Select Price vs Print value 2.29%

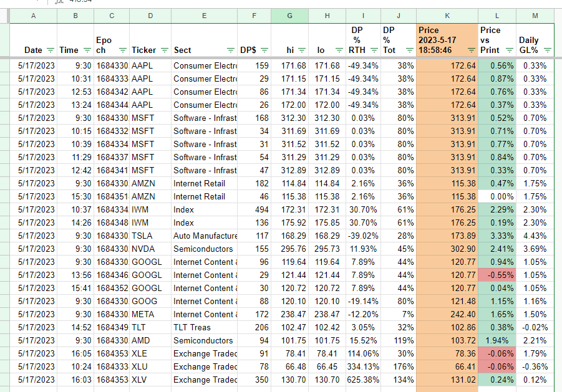tap(497, 209)
